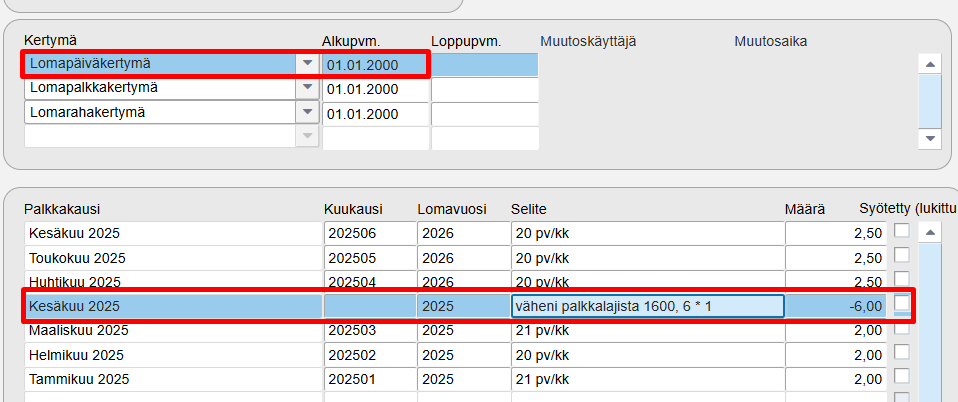Select Loppupvm. field of Lomapäiväkertymä row
The height and width of the screenshot is (402, 958).
pyautogui.click(x=485, y=65)
